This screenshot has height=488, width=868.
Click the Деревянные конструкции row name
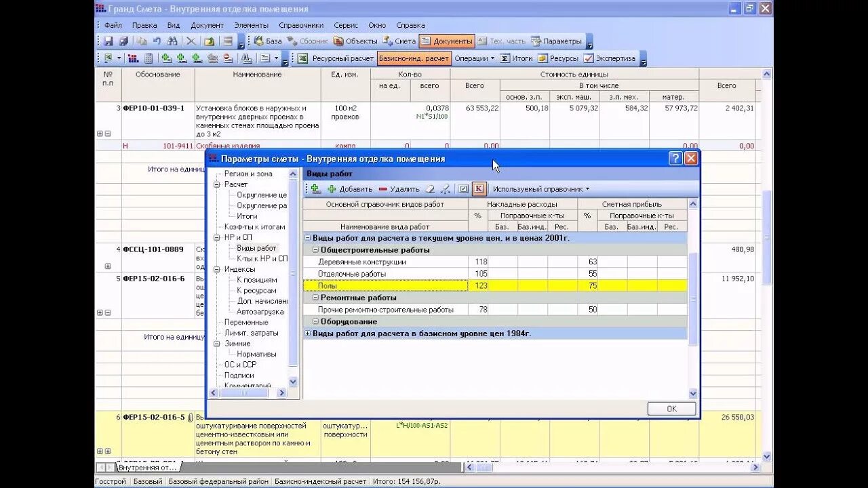(x=362, y=262)
